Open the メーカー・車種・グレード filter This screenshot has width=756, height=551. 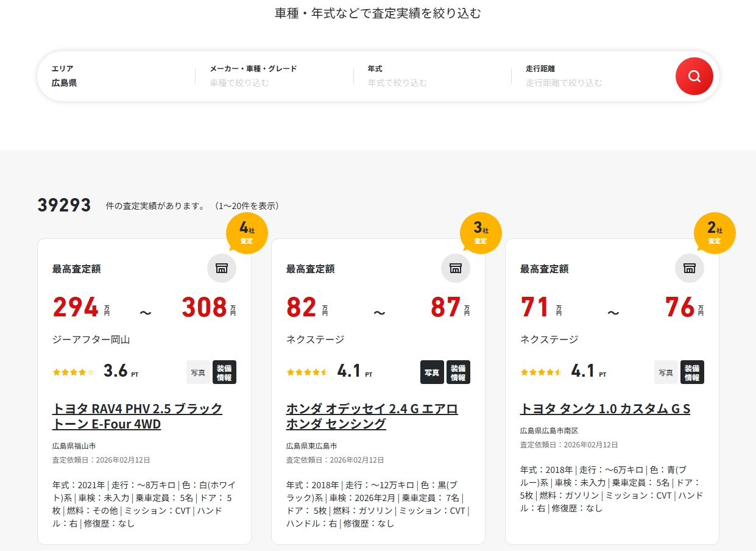274,76
